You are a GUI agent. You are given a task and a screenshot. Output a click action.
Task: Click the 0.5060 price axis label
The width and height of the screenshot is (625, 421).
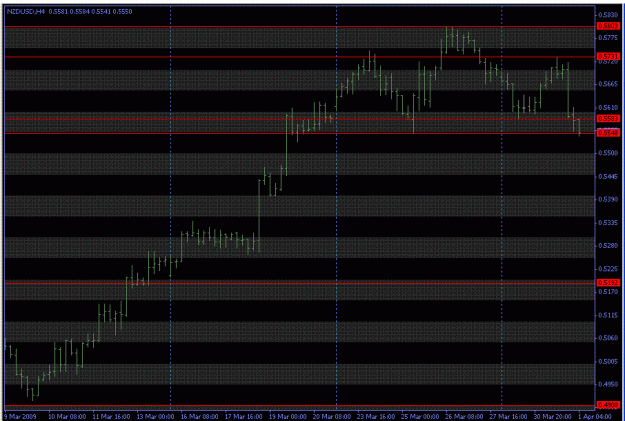(607, 338)
